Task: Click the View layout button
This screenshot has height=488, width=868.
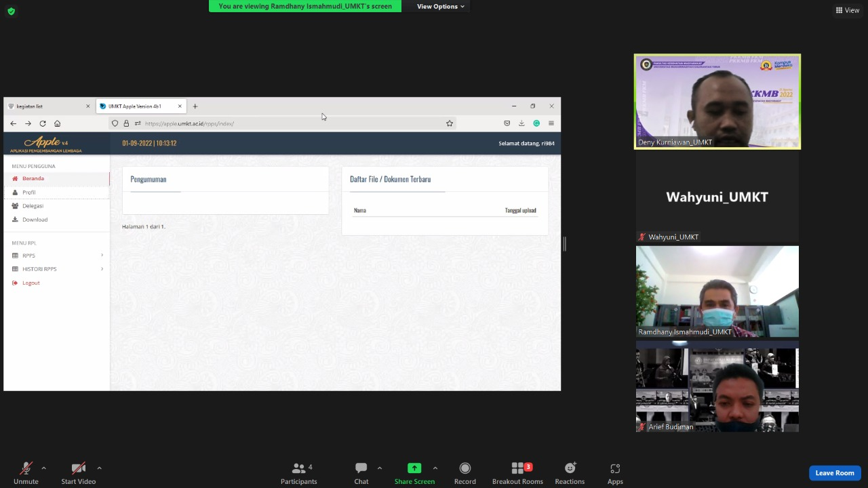Action: pos(848,10)
